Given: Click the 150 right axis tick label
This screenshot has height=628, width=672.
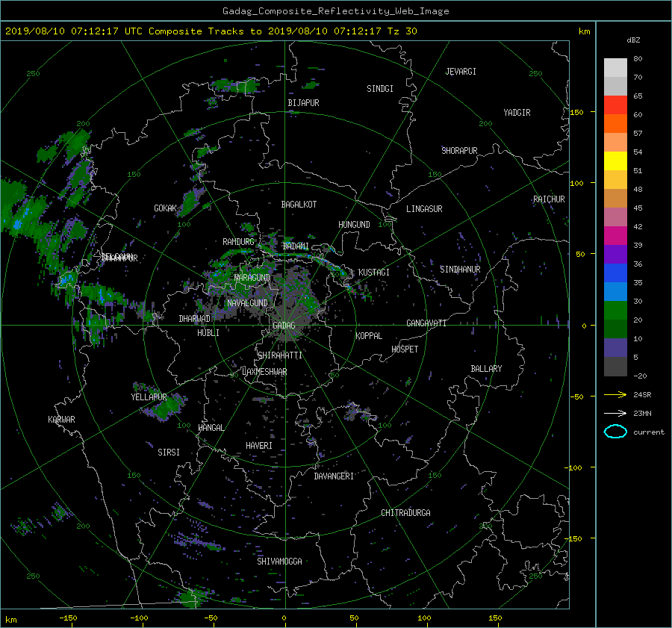Looking at the screenshot, I should pos(577,112).
